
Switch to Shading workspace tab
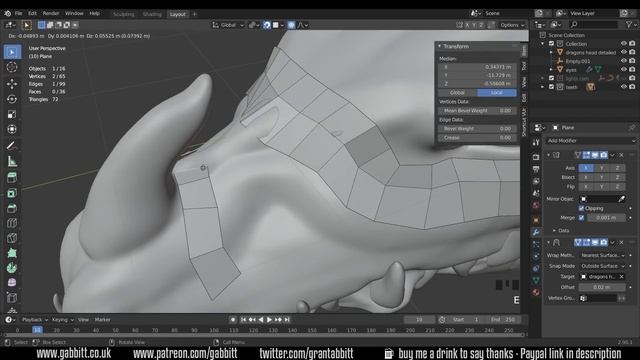152,14
